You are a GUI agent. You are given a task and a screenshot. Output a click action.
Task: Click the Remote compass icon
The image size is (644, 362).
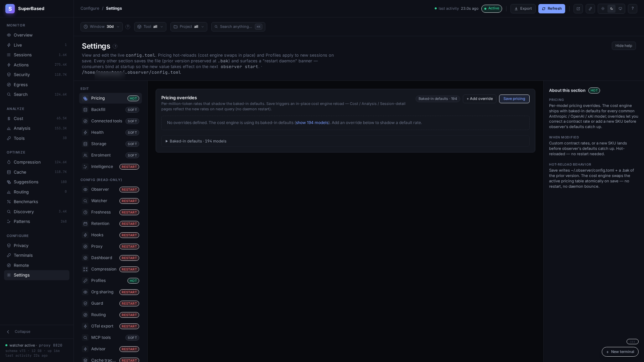(9, 265)
